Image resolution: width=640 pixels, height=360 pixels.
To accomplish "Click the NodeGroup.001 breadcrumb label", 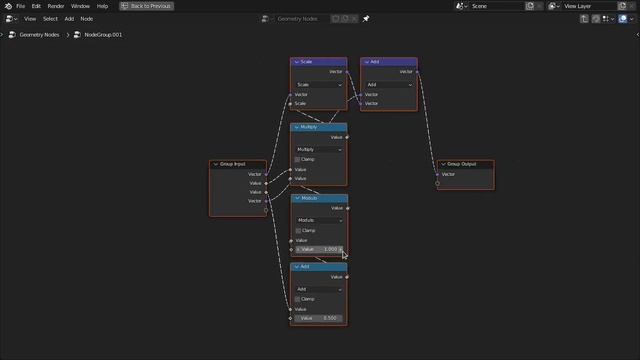I will pyautogui.click(x=103, y=35).
